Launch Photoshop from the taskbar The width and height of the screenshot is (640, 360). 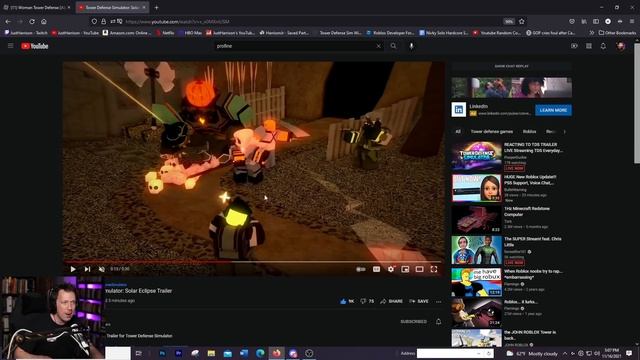pos(162,353)
